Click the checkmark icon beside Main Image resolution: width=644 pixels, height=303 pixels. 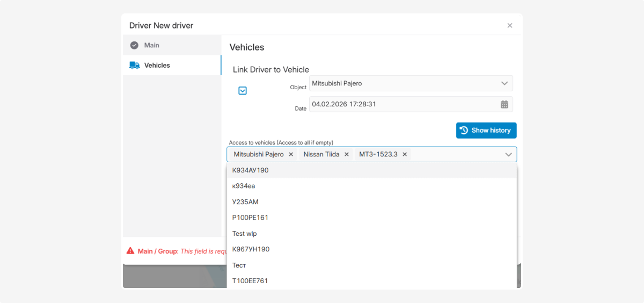pyautogui.click(x=134, y=45)
